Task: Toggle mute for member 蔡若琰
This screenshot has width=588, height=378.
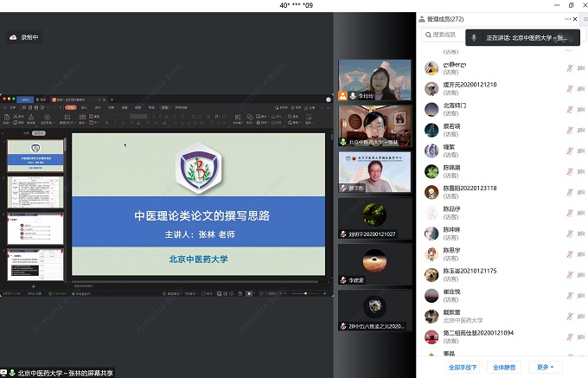Action: (x=569, y=129)
